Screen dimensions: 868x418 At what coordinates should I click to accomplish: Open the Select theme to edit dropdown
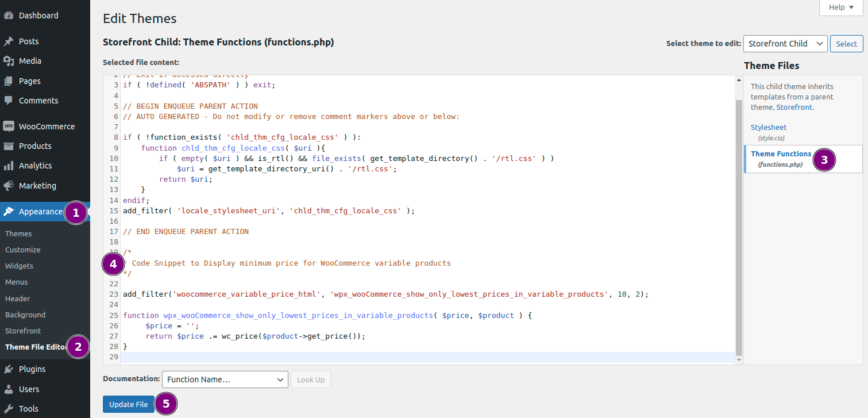click(x=785, y=43)
